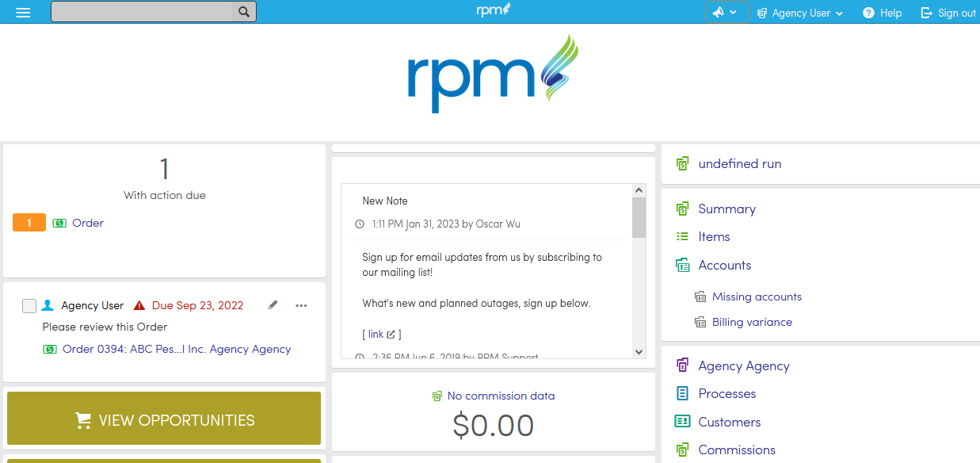
Task: Open Customers in sidebar
Action: click(x=729, y=423)
